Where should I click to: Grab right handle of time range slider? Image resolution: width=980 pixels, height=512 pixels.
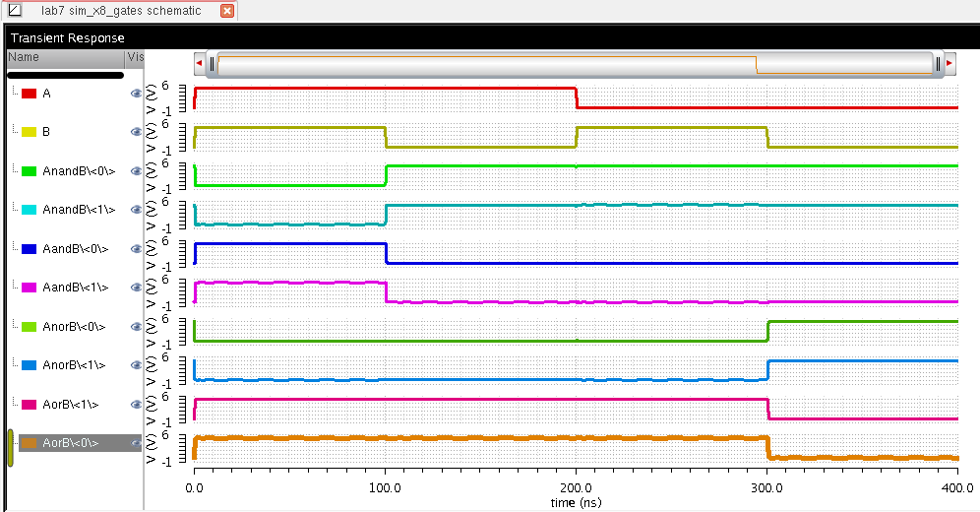(938, 64)
